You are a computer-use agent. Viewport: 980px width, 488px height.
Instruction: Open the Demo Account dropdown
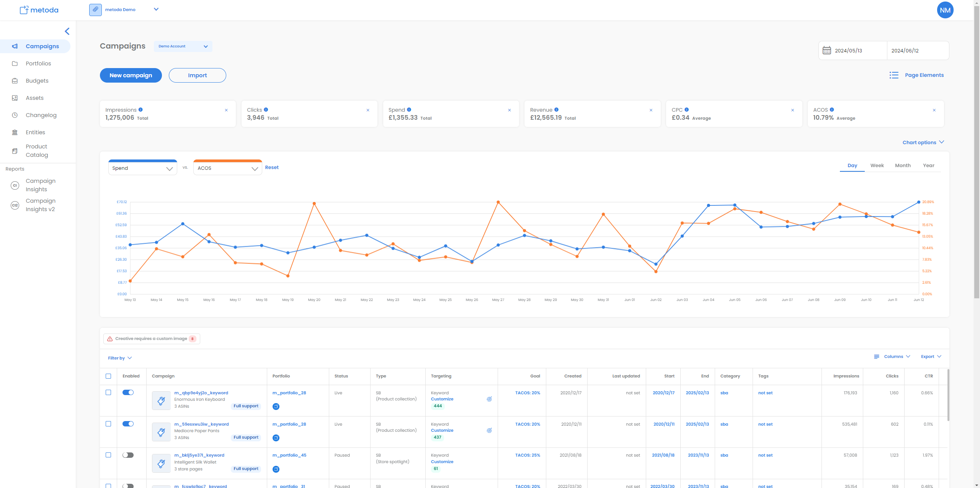click(183, 46)
